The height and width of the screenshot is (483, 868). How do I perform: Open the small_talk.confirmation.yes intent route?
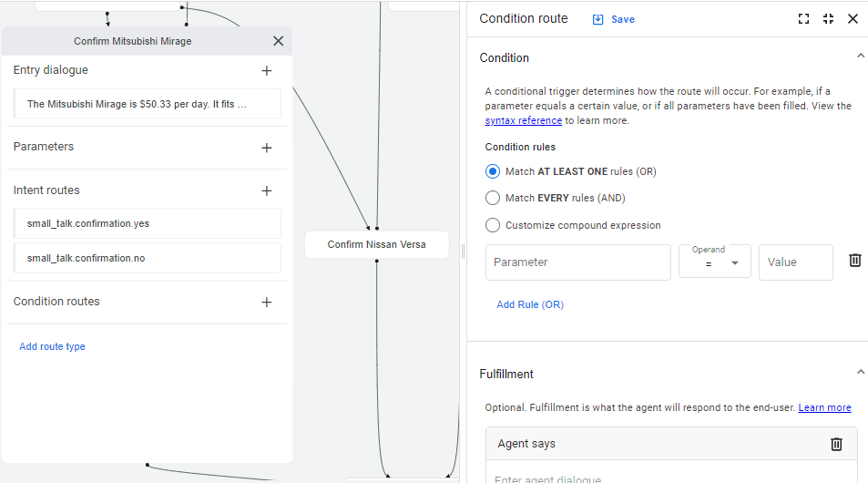point(148,224)
